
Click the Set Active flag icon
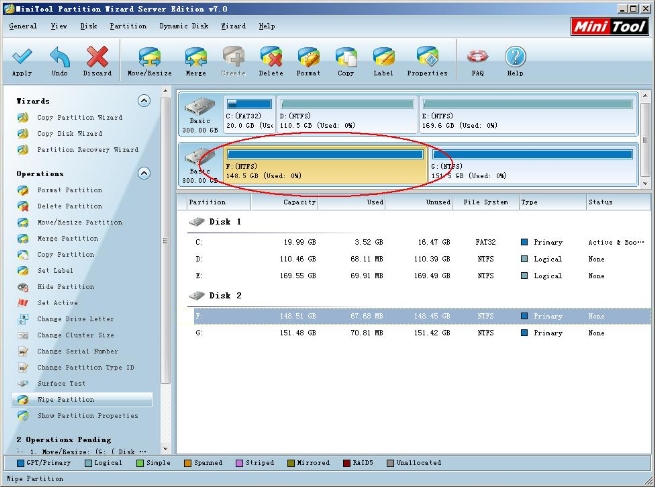coord(23,303)
